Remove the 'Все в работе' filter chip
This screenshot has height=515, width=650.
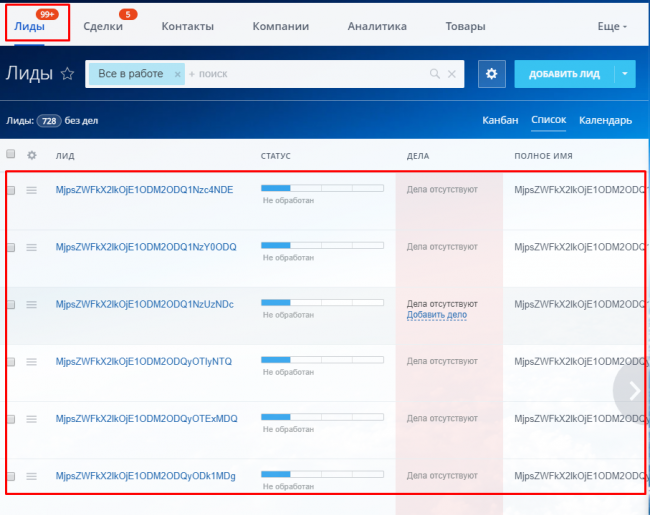click(178, 74)
